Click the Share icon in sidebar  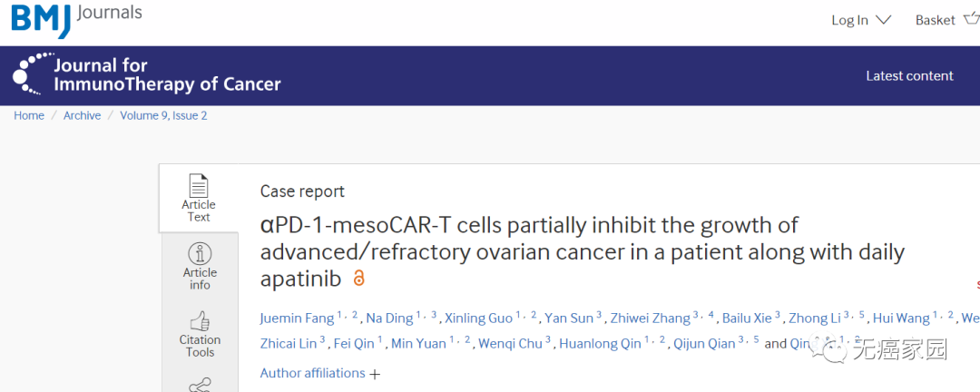200,385
